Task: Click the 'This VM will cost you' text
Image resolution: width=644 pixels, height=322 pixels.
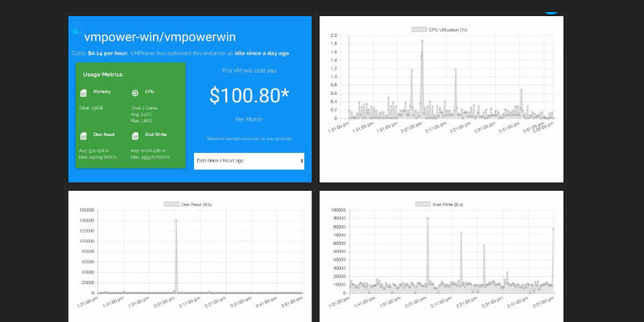Action: click(x=249, y=71)
